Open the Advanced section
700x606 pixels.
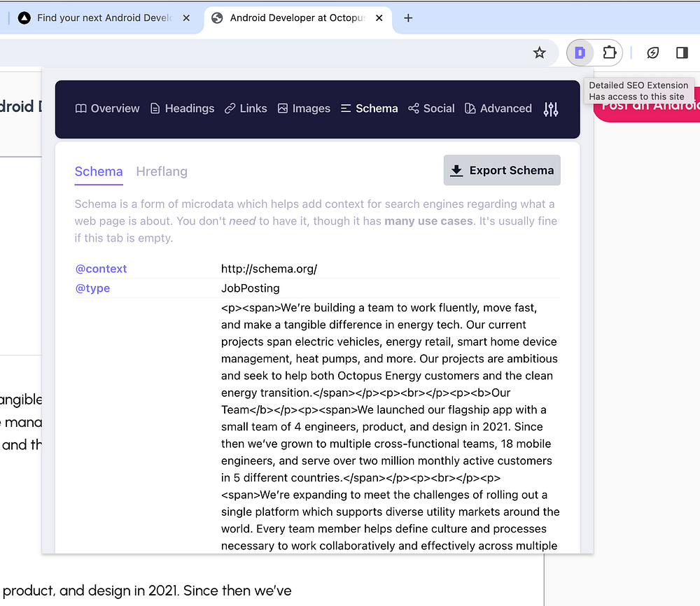[498, 108]
